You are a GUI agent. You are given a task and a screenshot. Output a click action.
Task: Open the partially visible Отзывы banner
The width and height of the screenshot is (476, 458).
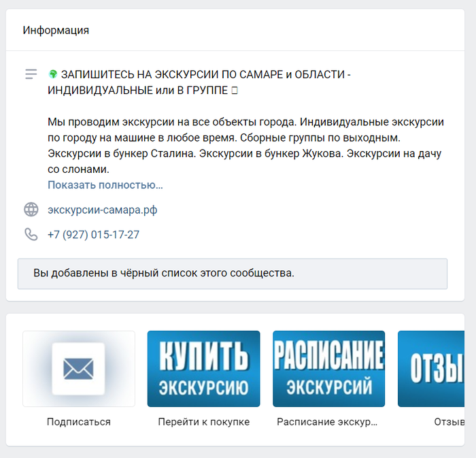pos(431,369)
